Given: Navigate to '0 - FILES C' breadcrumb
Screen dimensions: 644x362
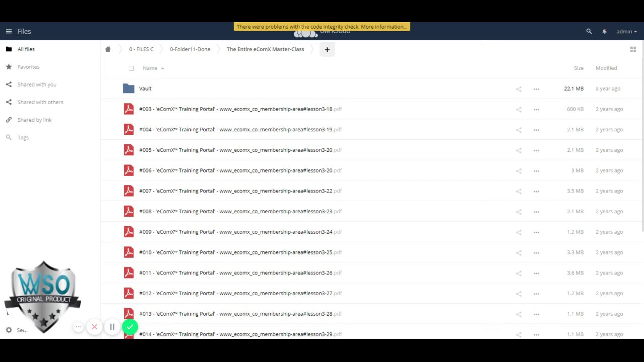Looking at the screenshot, I should tap(141, 49).
